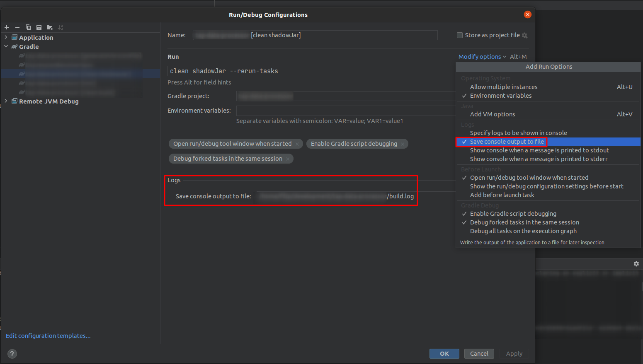Image resolution: width=643 pixels, height=364 pixels.
Task: Remove the selected configuration with the minus icon
Action: (x=17, y=27)
